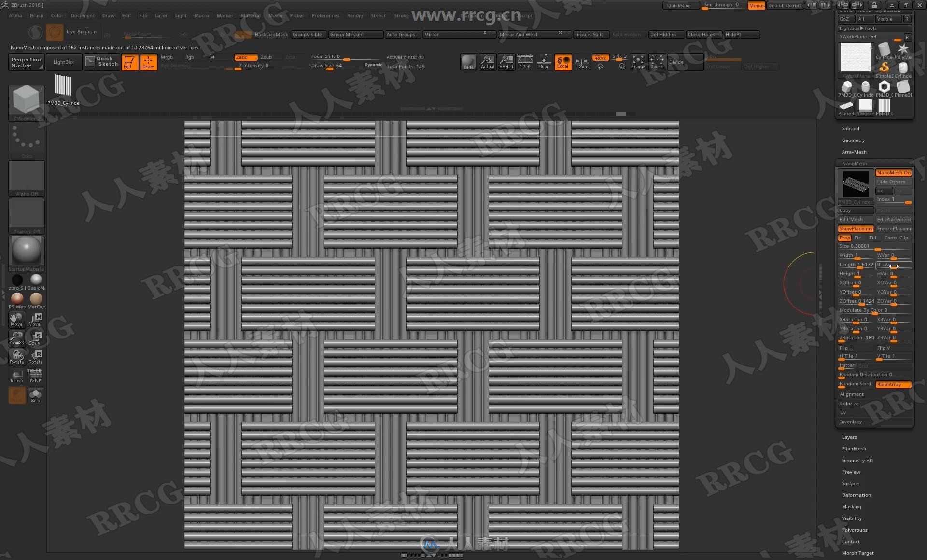Open the Render menu item
Image resolution: width=927 pixels, height=560 pixels.
pyautogui.click(x=361, y=16)
